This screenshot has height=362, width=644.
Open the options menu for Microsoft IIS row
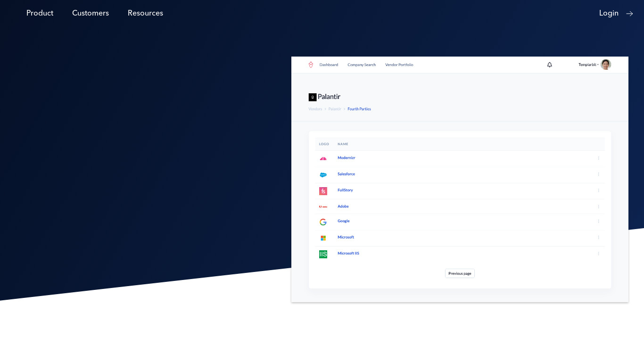click(x=599, y=254)
